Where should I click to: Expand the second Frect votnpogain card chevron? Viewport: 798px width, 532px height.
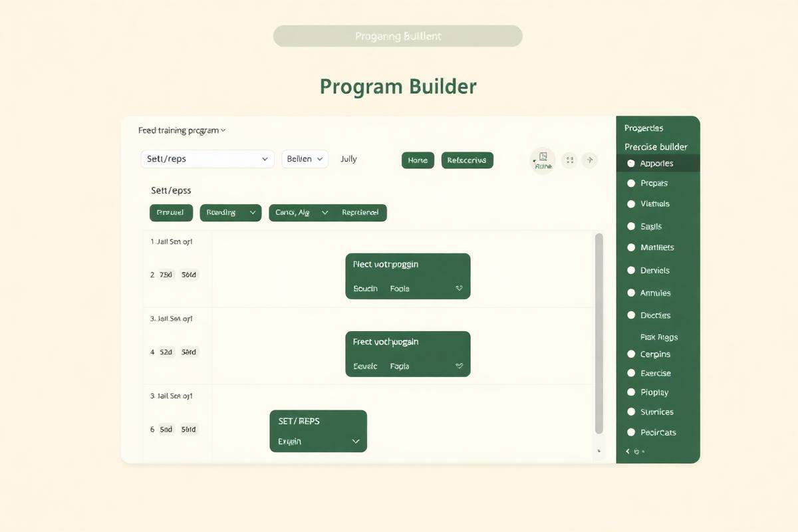tap(459, 366)
